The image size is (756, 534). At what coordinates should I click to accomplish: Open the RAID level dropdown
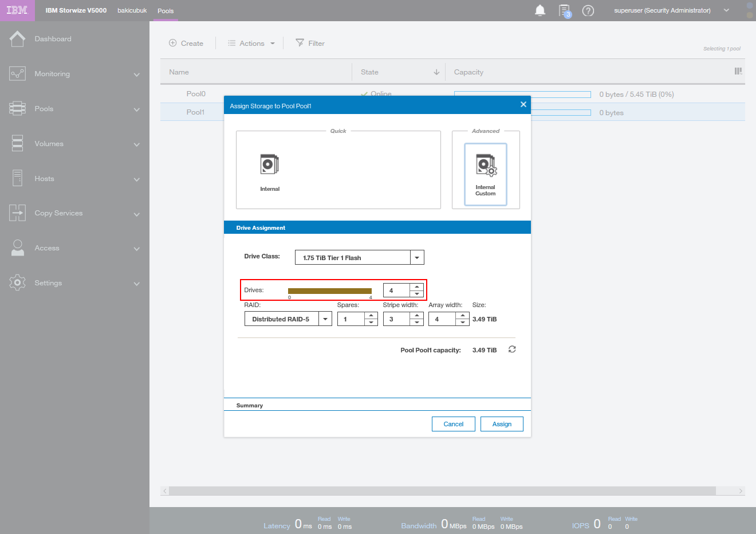pos(325,319)
